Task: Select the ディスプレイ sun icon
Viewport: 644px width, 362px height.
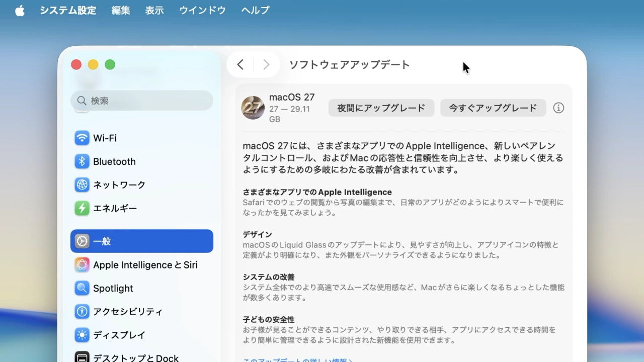Action: tap(82, 335)
